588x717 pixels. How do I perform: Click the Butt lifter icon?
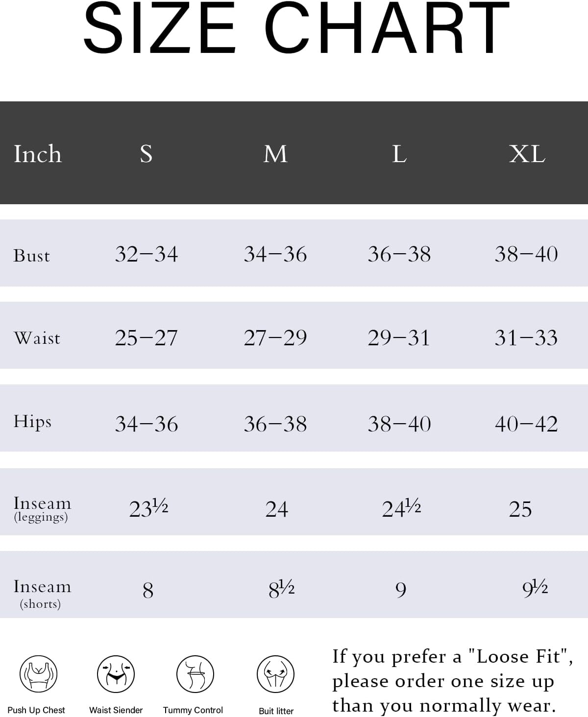275,674
